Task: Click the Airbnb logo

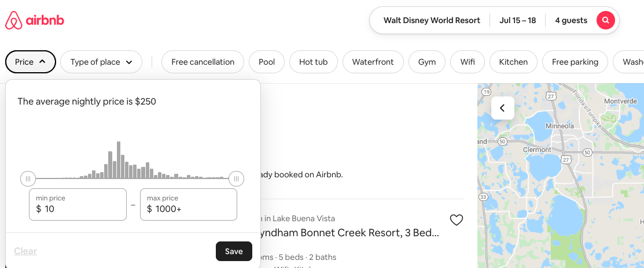Action: tap(35, 21)
